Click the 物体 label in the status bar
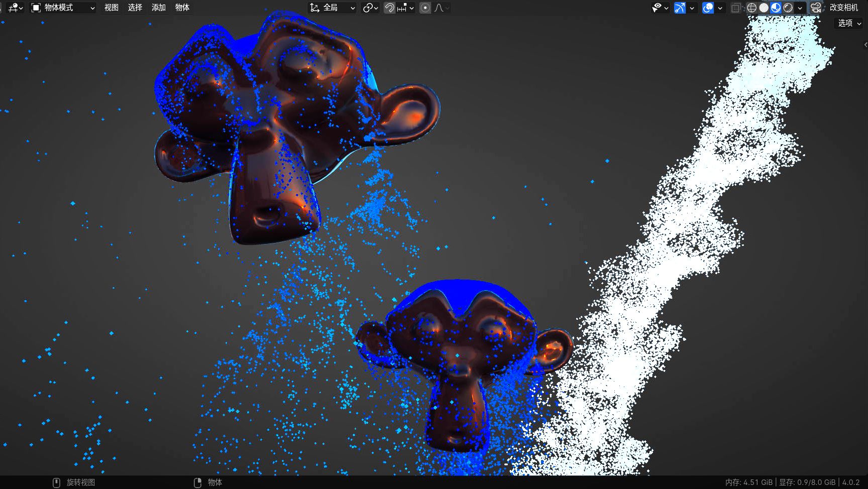868x489 pixels. 215,482
